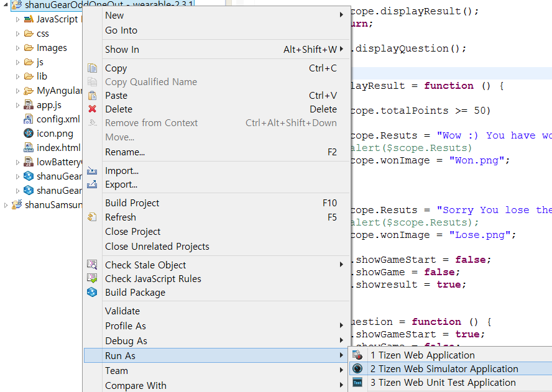Expand the Images folder
This screenshot has height=392, width=552.
pos(17,48)
